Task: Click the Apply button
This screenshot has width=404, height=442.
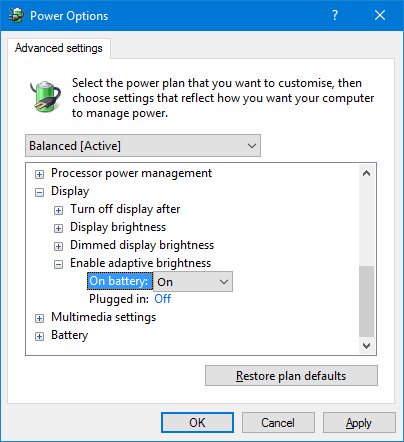Action: (x=359, y=423)
